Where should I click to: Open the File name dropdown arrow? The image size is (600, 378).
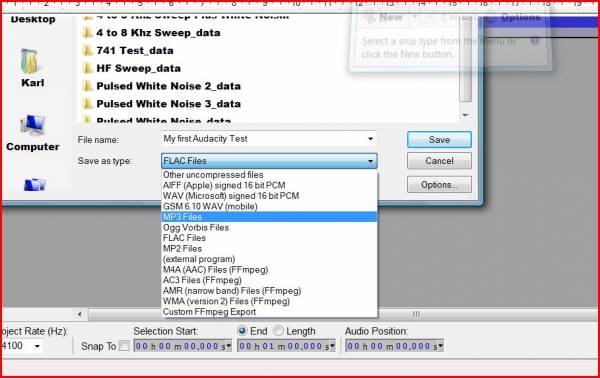point(370,139)
